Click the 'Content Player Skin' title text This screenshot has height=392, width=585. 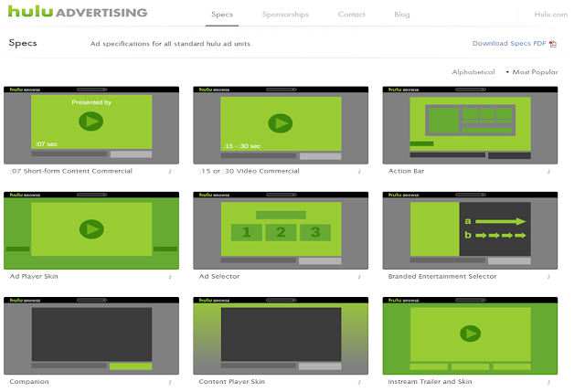pyautogui.click(x=232, y=382)
